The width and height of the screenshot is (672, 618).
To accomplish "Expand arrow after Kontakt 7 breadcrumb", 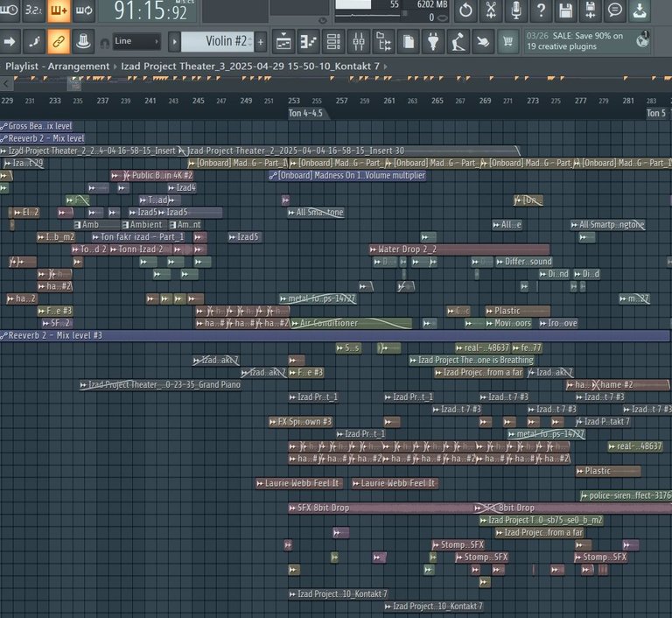I will pyautogui.click(x=386, y=67).
